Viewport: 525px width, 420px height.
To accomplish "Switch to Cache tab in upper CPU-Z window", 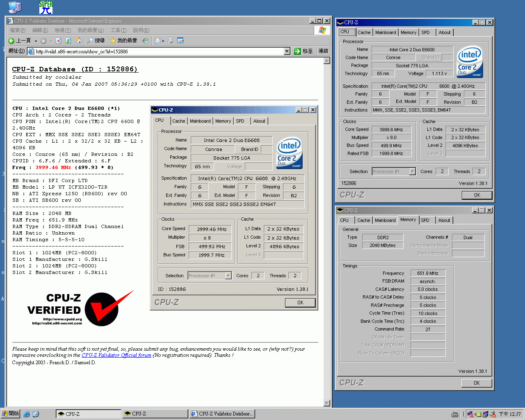I will (x=364, y=32).
